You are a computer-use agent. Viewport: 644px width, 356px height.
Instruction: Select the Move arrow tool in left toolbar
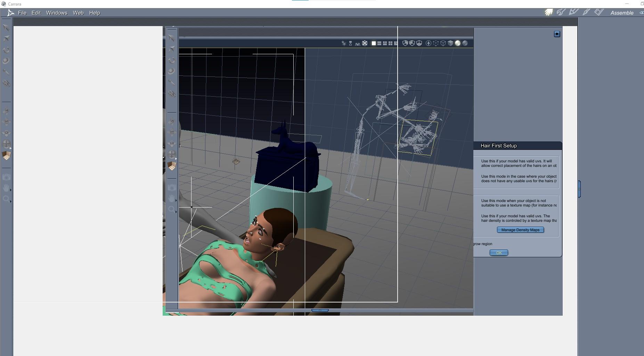pos(6,27)
